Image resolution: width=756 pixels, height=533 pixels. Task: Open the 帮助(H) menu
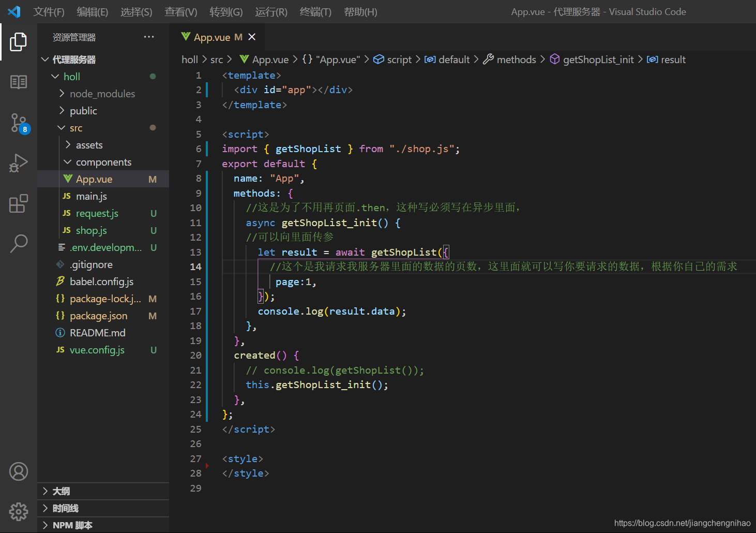(360, 12)
